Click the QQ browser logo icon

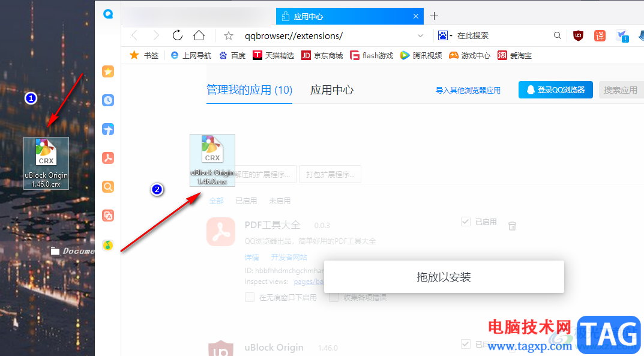(108, 14)
